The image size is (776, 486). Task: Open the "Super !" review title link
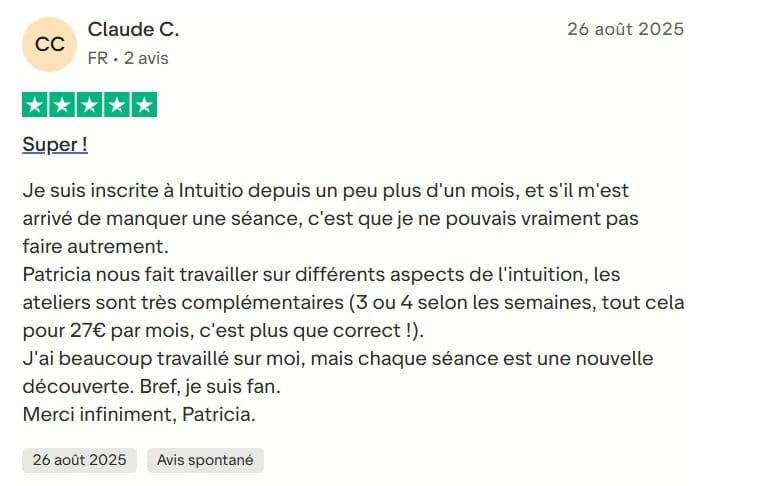tap(55, 145)
